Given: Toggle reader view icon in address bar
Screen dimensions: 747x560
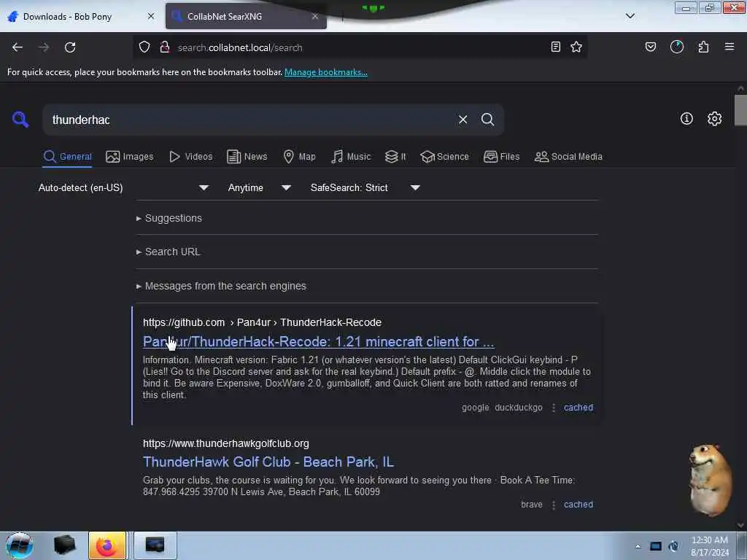Looking at the screenshot, I should click(x=555, y=47).
